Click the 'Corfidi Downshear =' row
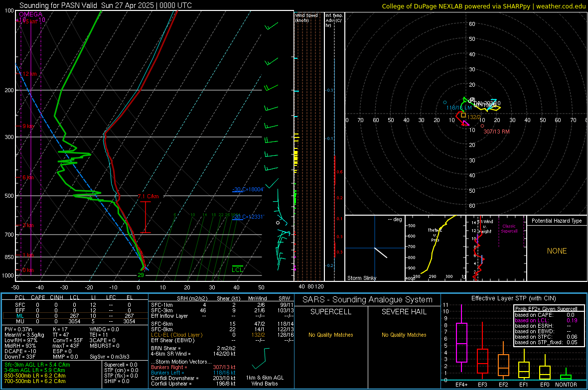Screen dimensions: 588x390 (193, 378)
